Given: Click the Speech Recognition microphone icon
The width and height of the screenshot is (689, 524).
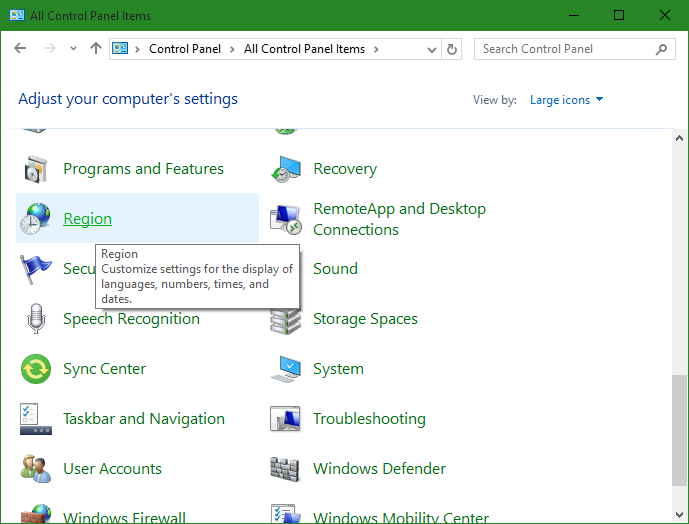Looking at the screenshot, I should click(x=36, y=319).
